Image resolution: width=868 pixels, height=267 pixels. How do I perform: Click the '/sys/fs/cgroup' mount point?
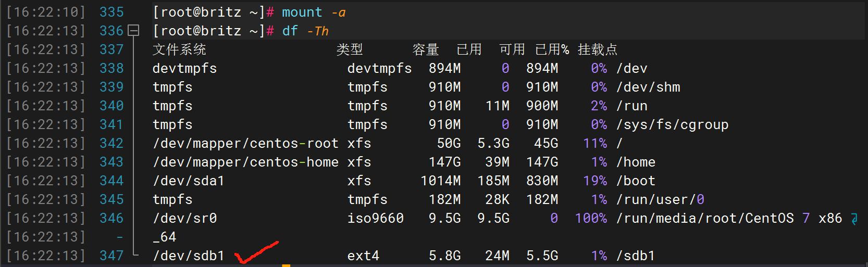pyautogui.click(x=672, y=124)
